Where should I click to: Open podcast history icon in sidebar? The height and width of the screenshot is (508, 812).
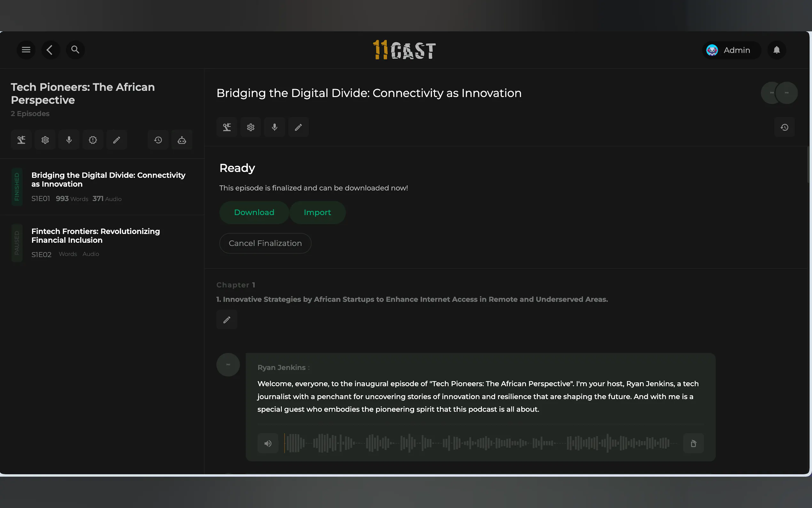158,140
